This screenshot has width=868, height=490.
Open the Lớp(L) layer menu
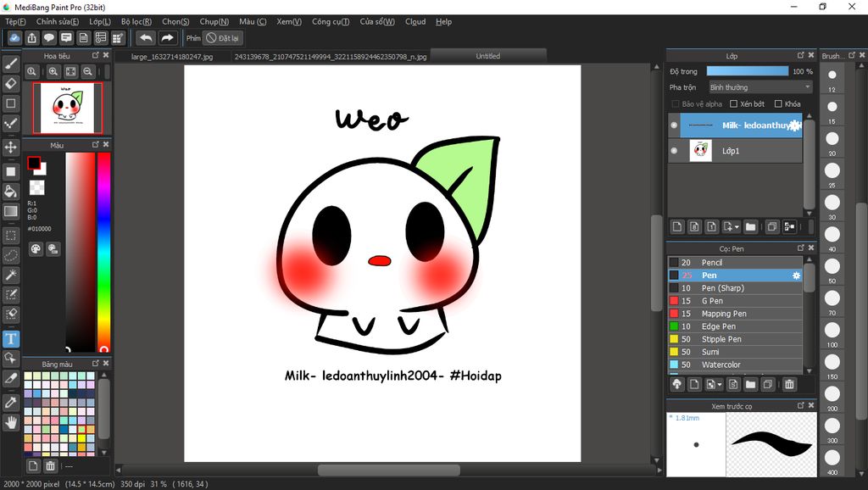[x=100, y=21]
